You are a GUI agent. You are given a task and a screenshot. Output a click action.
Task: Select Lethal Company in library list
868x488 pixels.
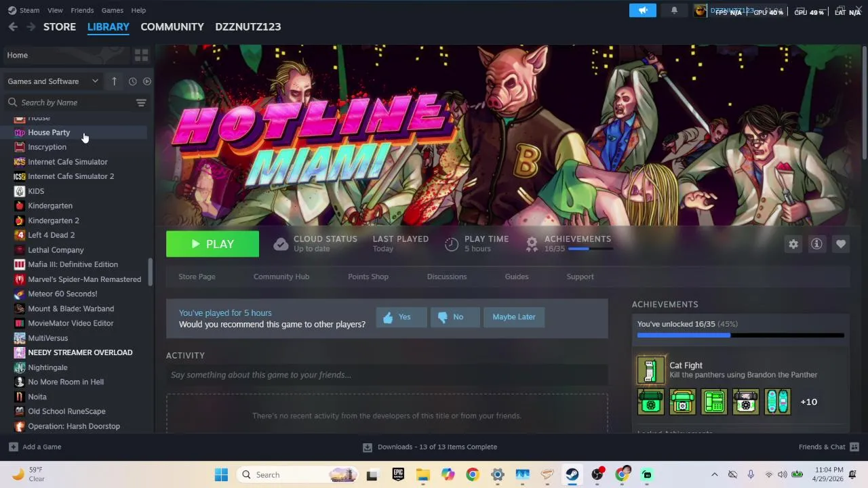click(75, 250)
